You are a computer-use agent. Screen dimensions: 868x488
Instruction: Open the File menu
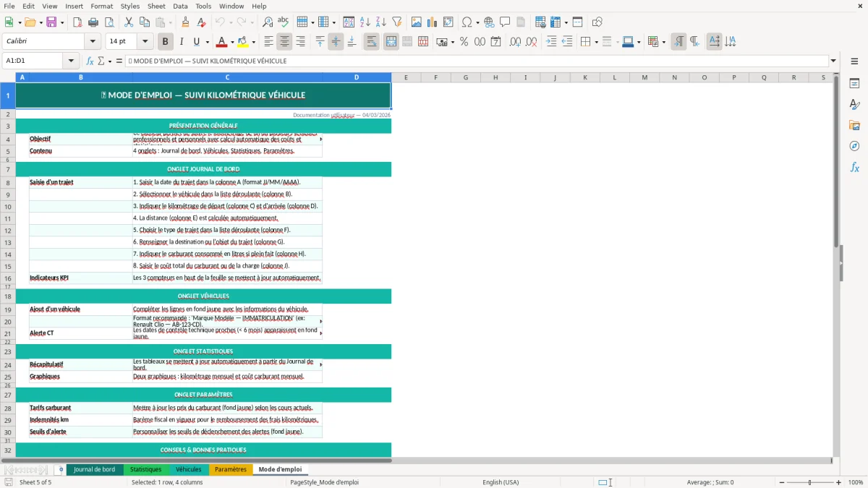pyautogui.click(x=9, y=6)
